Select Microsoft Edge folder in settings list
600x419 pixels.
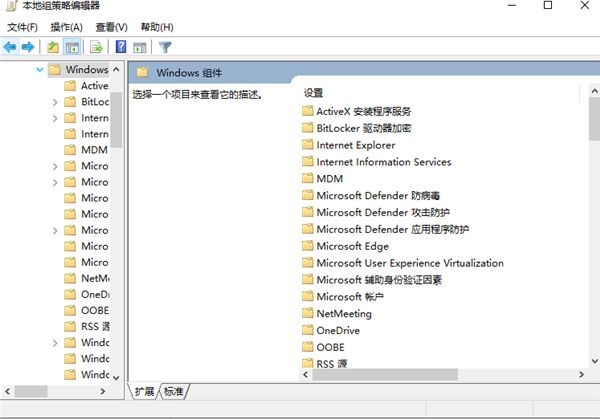(x=352, y=246)
